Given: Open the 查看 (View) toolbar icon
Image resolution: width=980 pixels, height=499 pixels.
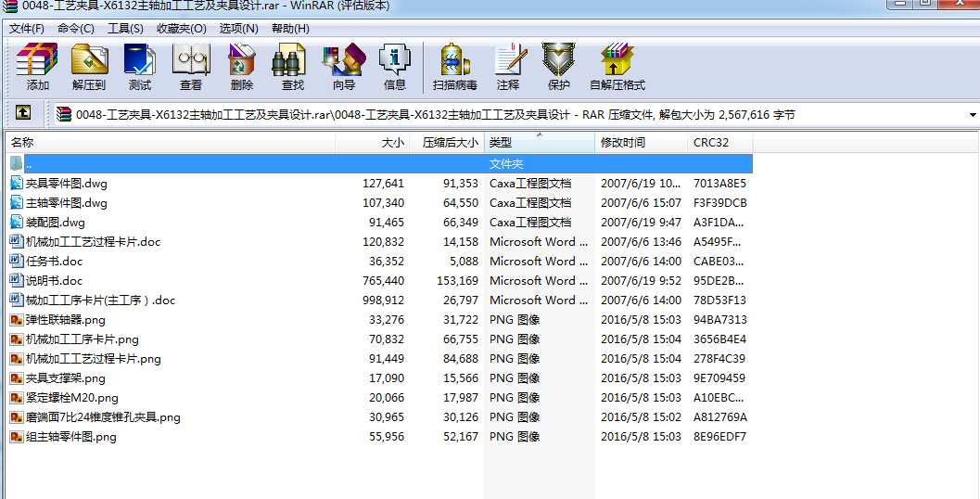Looking at the screenshot, I should pos(191,67).
